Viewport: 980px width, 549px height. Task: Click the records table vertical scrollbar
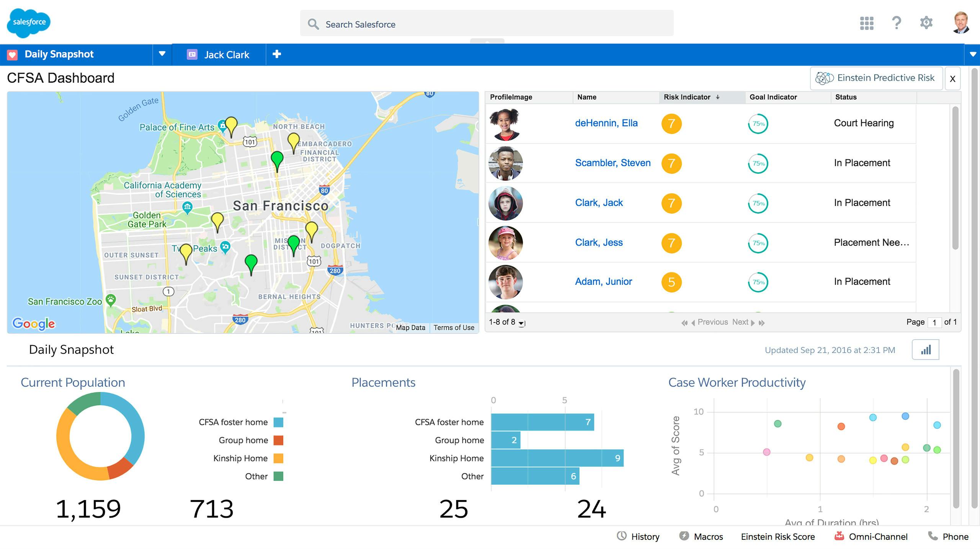[x=955, y=178]
